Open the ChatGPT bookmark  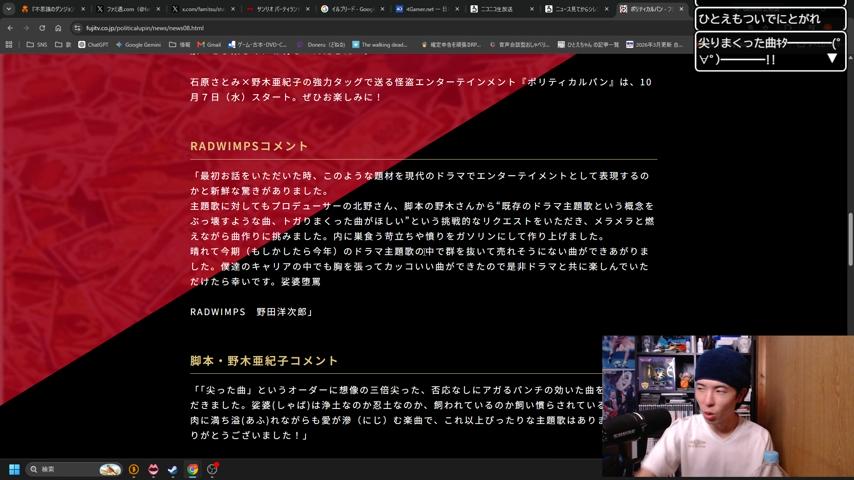(93, 45)
